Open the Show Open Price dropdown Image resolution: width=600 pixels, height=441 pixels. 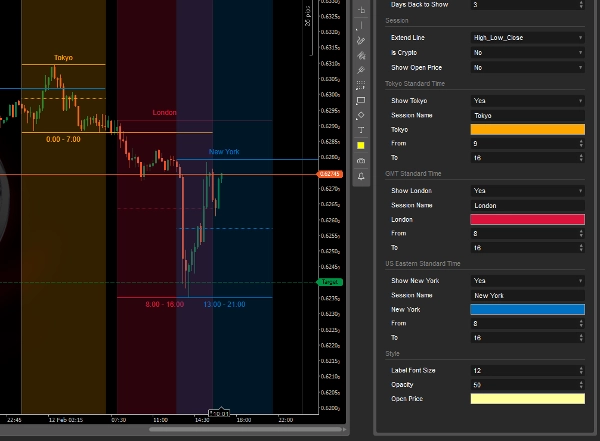point(527,67)
